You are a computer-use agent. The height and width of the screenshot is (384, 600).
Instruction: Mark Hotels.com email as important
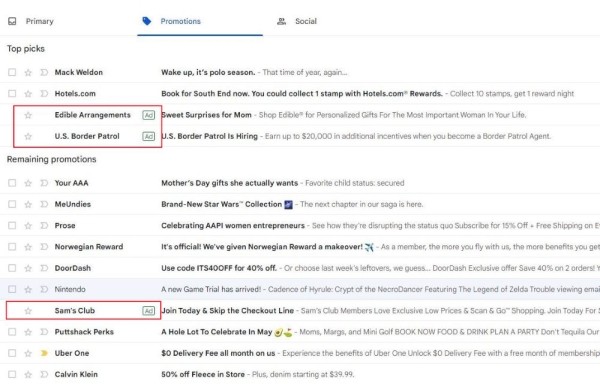tap(44, 94)
